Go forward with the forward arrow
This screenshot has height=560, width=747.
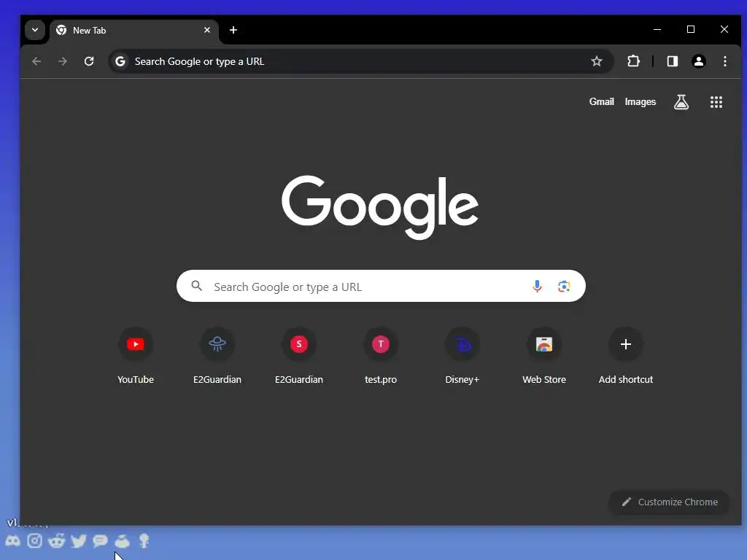(63, 61)
